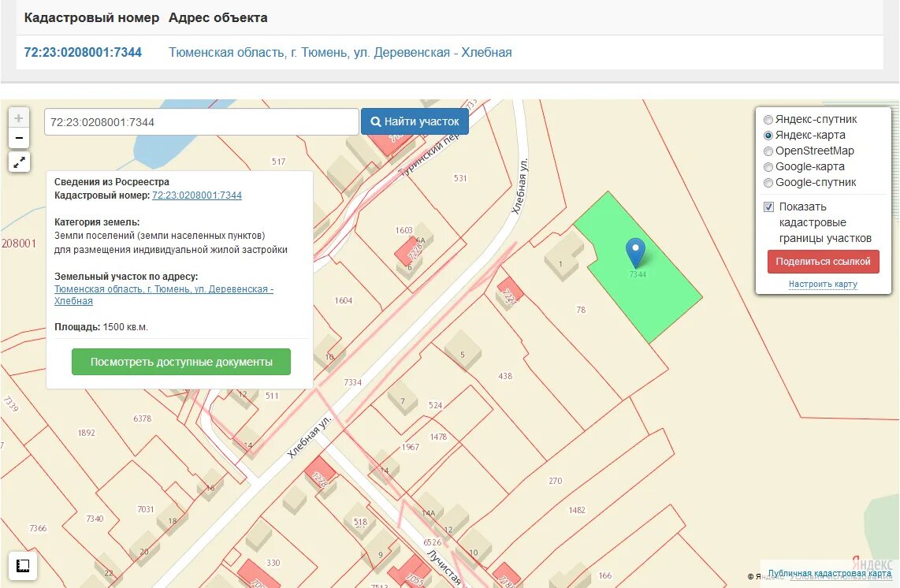The width and height of the screenshot is (900, 588).
Task: Click parcel labeled 166 on map
Action: [605, 575]
